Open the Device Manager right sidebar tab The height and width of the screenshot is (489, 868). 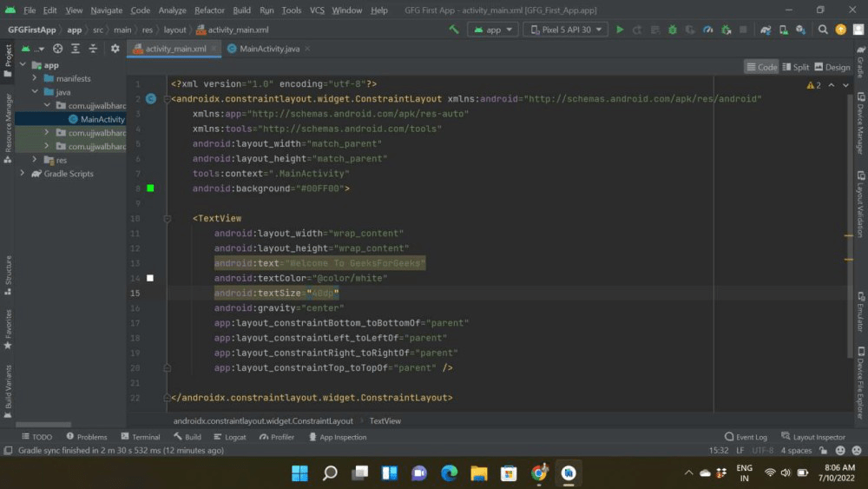pyautogui.click(x=860, y=123)
